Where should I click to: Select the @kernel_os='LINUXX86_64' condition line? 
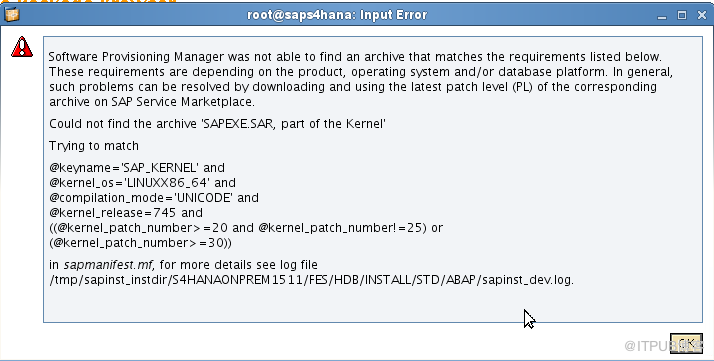click(142, 183)
